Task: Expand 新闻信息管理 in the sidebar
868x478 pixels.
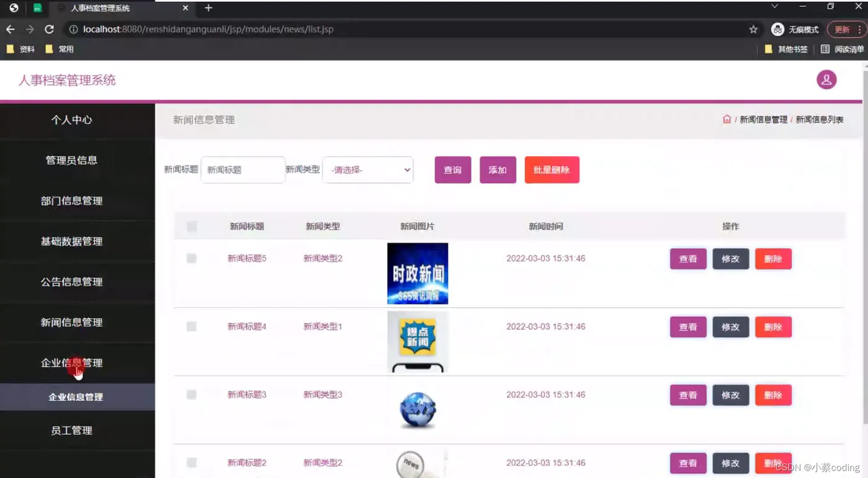Action: click(72, 322)
